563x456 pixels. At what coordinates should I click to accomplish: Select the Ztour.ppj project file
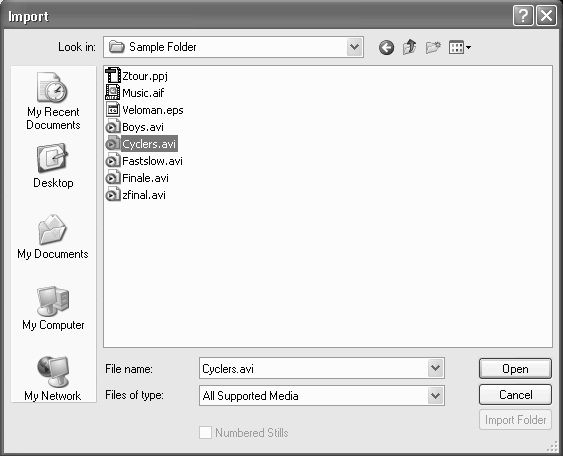(137, 76)
